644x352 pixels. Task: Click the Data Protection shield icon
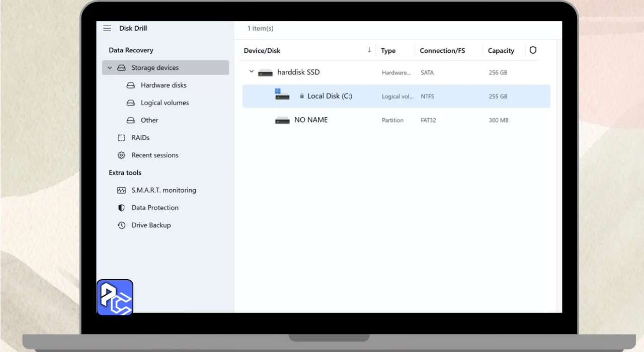[121, 208]
